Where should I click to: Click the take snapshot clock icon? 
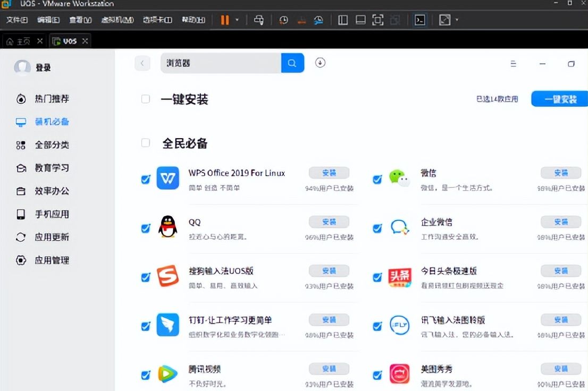(283, 20)
